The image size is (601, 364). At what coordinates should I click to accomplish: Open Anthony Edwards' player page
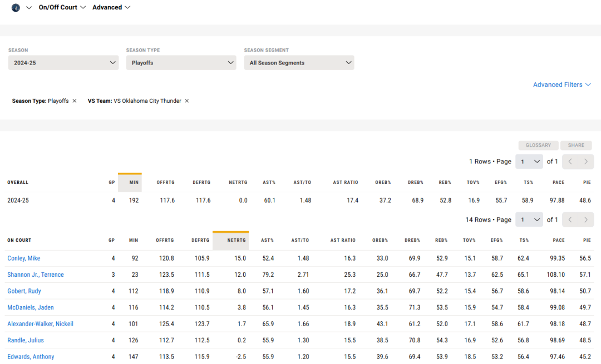31,357
